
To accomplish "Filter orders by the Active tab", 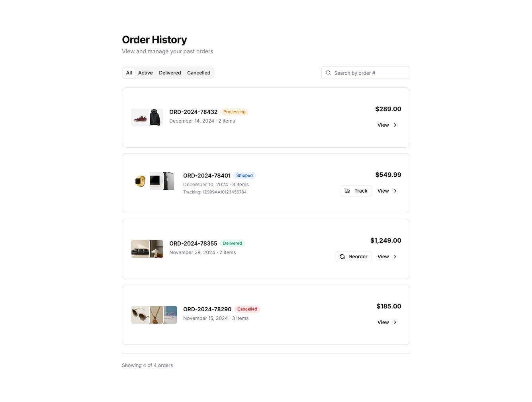I will (x=145, y=73).
